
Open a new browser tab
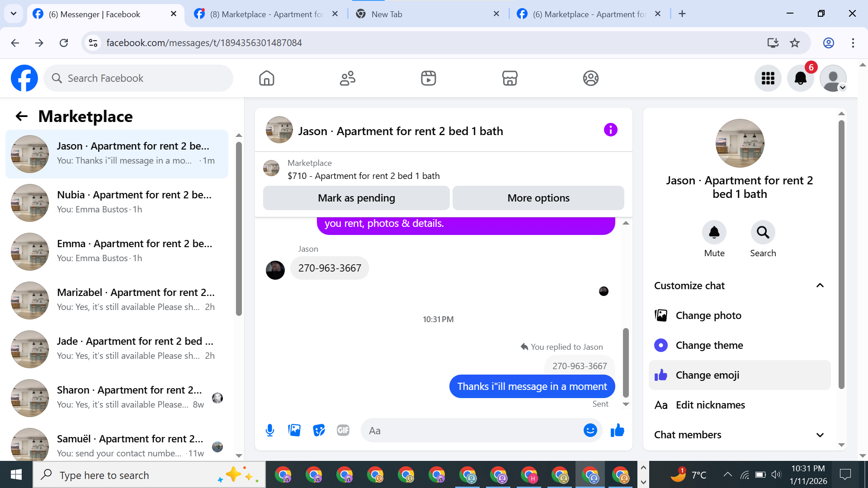(x=682, y=14)
